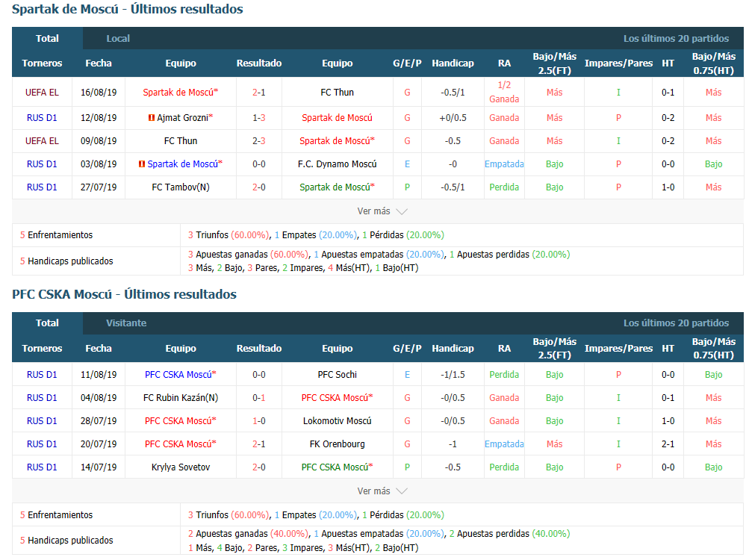Open FK Orenbourg team link

click(x=338, y=444)
